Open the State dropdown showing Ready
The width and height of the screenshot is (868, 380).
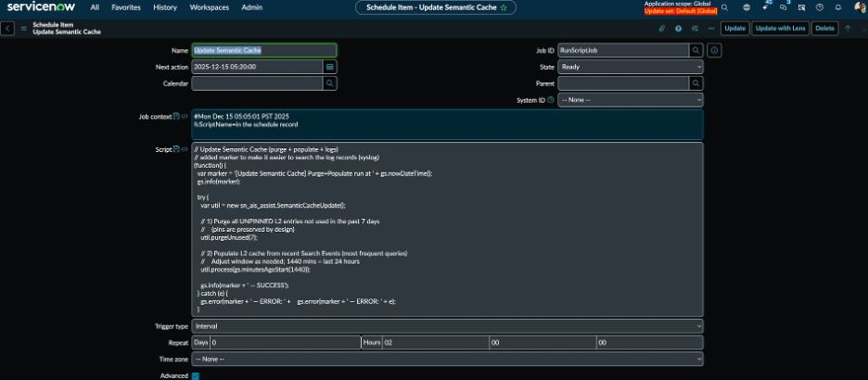point(631,67)
